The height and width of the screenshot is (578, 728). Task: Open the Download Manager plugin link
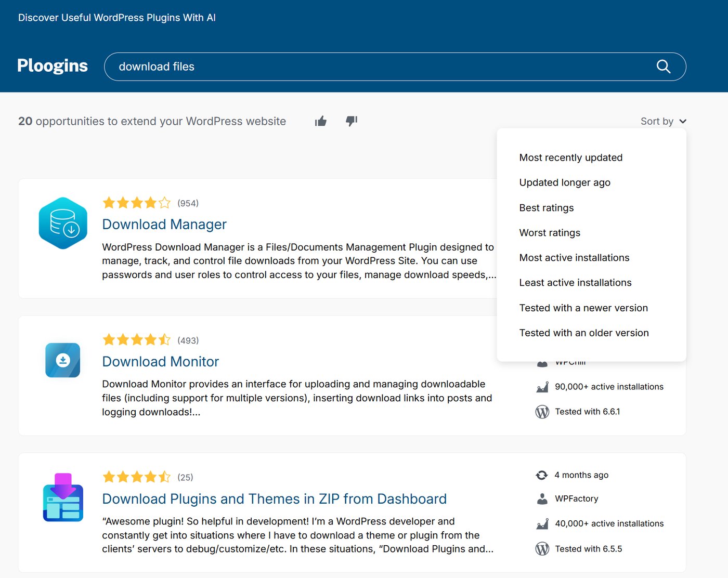(x=164, y=224)
